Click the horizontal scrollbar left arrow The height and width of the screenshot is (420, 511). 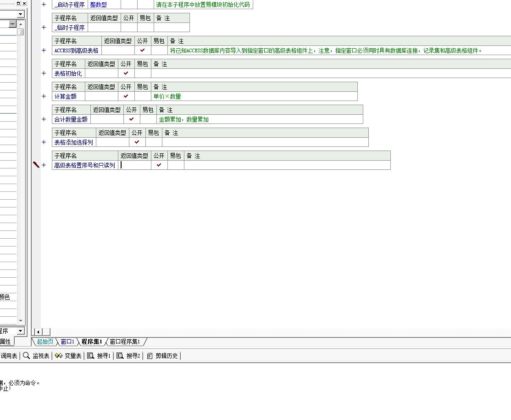point(39,332)
